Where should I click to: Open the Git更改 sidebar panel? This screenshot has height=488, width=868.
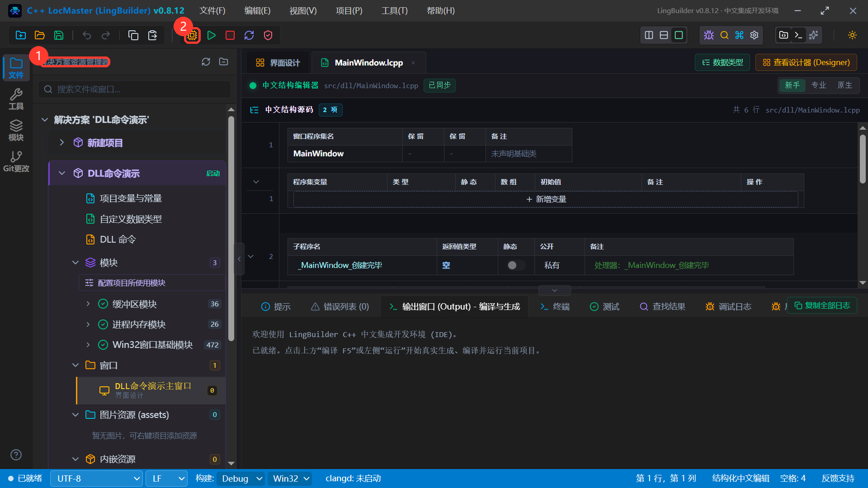16,161
